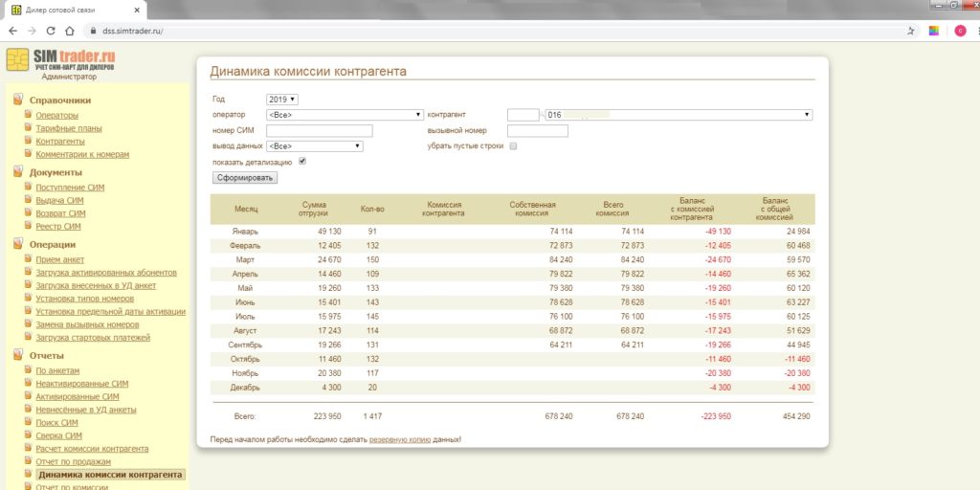The height and width of the screenshot is (490, 980).
Task: Click the '454 290' total balance value
Action: [795, 416]
